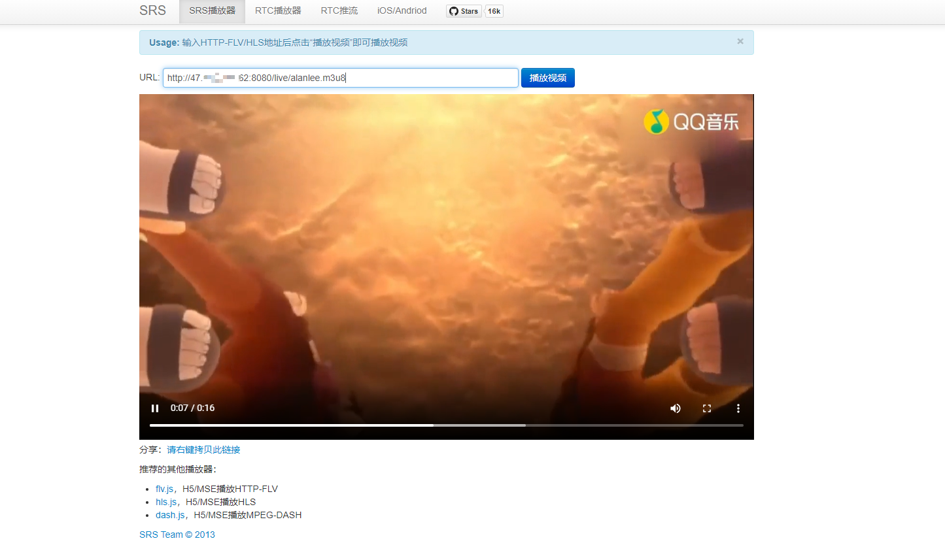This screenshot has height=560, width=945.
Task: Close the Usage alert banner
Action: tap(740, 41)
